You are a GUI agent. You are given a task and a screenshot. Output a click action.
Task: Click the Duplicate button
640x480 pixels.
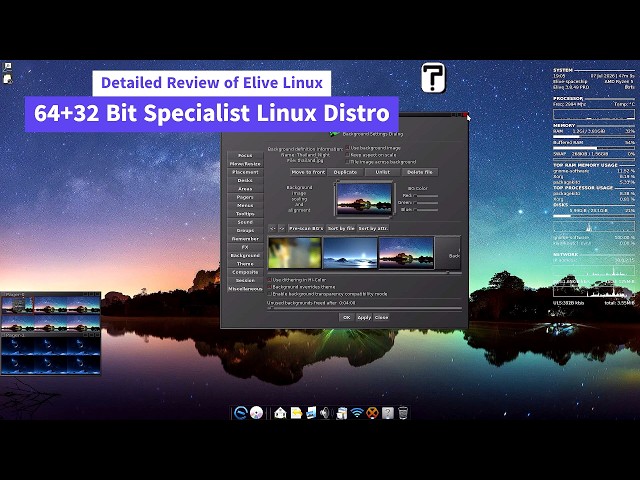[x=345, y=172]
